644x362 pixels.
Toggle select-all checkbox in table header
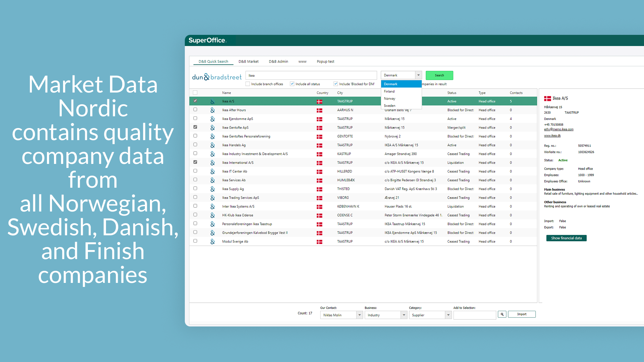pos(195,93)
